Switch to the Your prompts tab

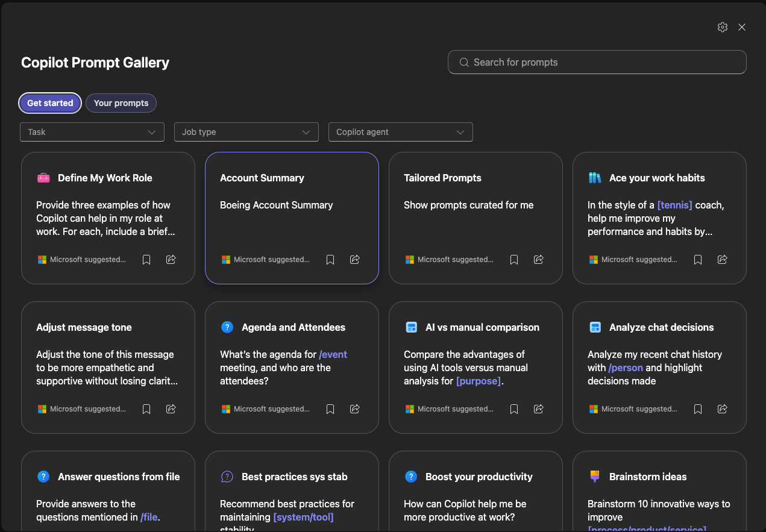point(121,103)
